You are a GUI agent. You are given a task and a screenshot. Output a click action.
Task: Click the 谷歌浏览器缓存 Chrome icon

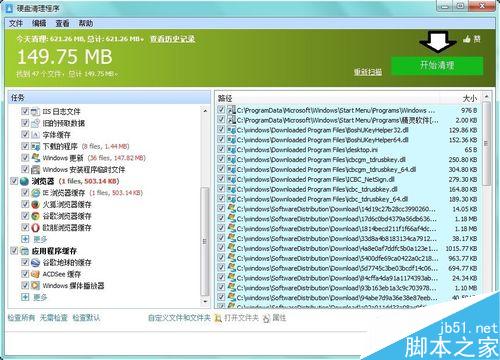[x=35, y=216]
